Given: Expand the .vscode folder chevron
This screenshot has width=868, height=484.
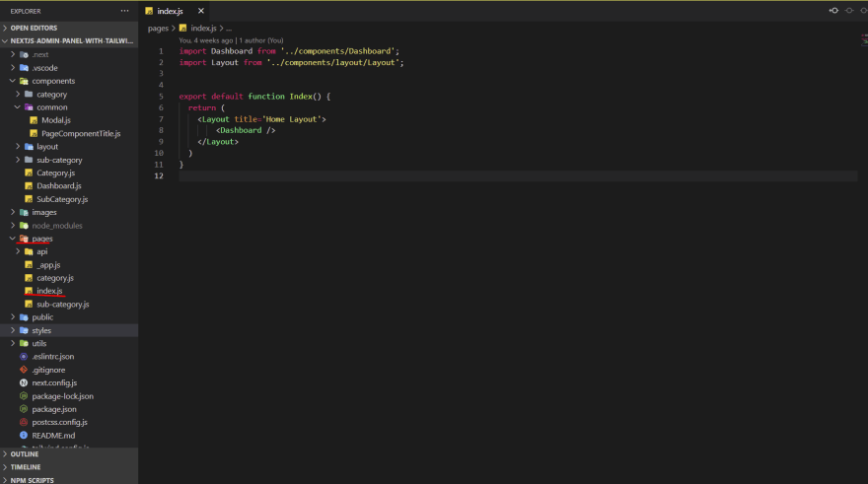Looking at the screenshot, I should pyautogui.click(x=13, y=67).
